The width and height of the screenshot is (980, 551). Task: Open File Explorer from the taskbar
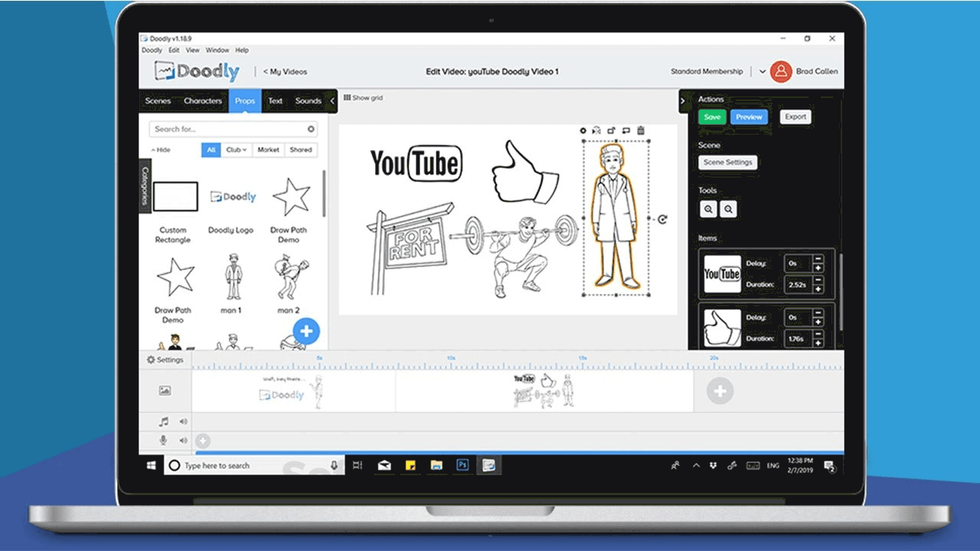pyautogui.click(x=436, y=465)
